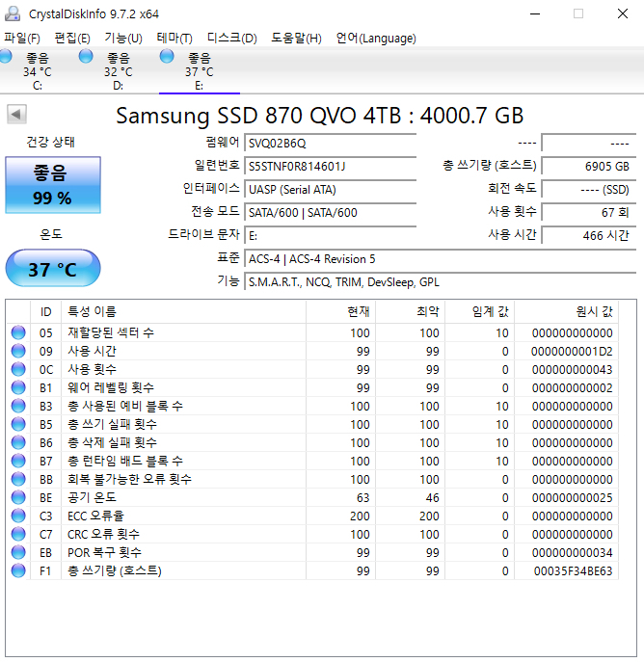
Task: Open the 기능(U) menu
Action: click(x=123, y=39)
